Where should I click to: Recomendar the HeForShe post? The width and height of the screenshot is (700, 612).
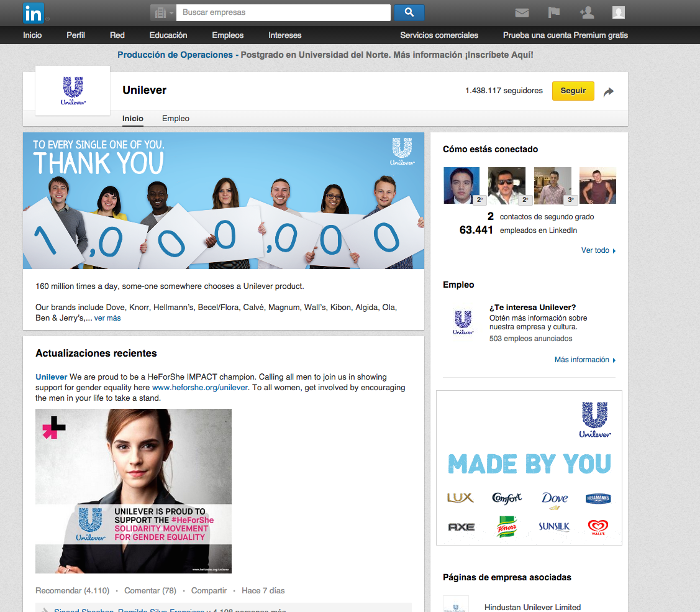click(x=72, y=590)
